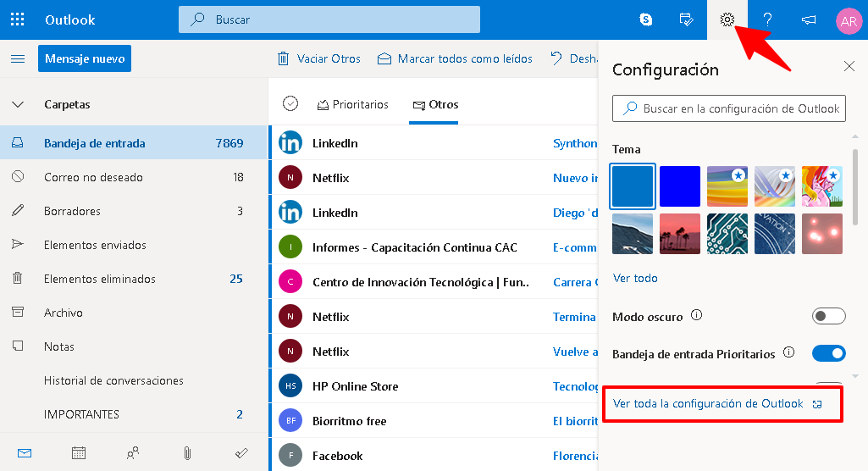Choose the palm trees sunset theme
The width and height of the screenshot is (868, 471).
(x=680, y=234)
